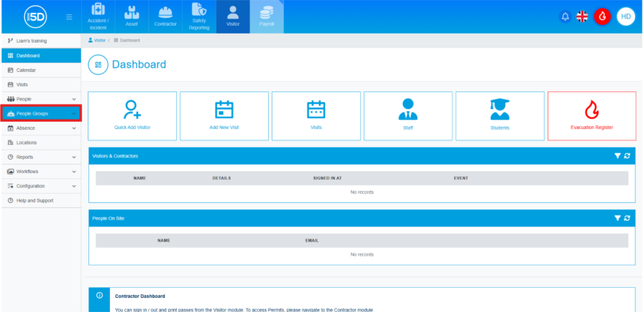Viewport: 644px width, 312px height.
Task: Open the UK flag language selector
Action: coord(582,16)
